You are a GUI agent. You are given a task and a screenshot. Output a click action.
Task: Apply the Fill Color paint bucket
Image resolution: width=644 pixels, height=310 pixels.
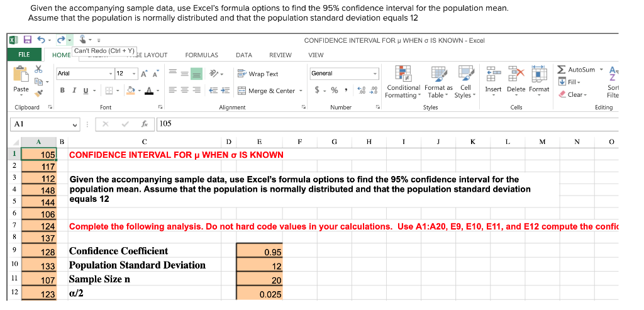click(x=130, y=91)
